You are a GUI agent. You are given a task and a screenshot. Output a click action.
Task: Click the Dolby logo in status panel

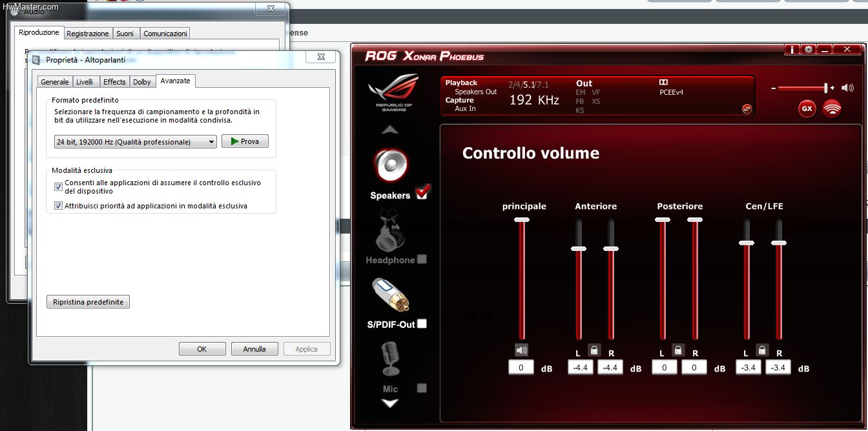663,83
